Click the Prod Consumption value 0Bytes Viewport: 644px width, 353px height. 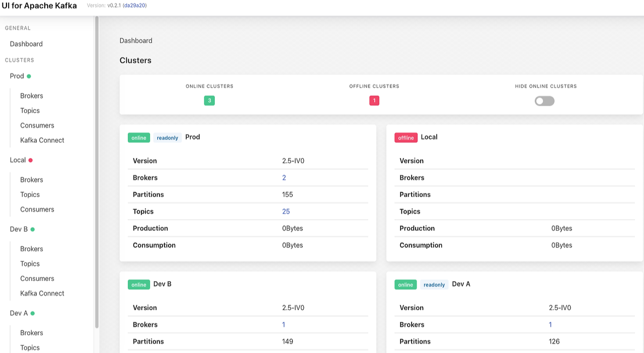point(293,245)
